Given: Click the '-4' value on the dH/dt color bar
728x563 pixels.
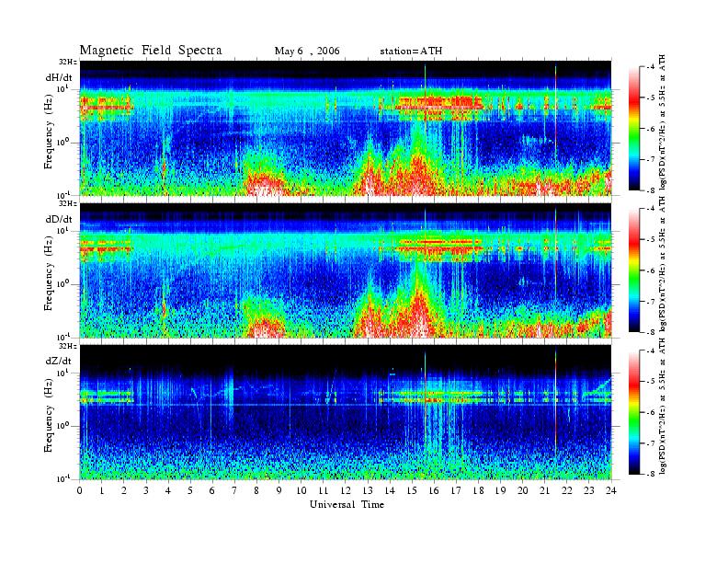Looking at the screenshot, I should pyautogui.click(x=650, y=67).
